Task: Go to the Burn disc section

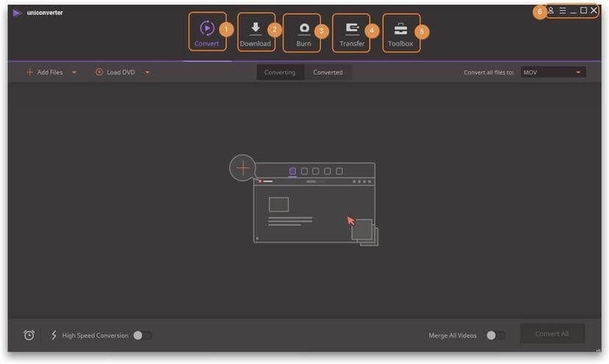Action: [x=304, y=29]
